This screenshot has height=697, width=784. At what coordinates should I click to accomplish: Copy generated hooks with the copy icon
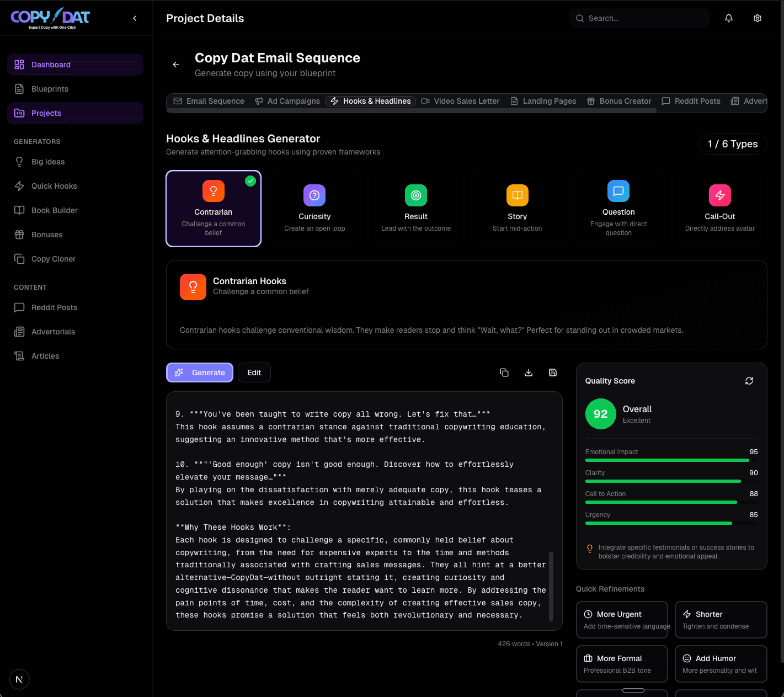[x=504, y=373]
